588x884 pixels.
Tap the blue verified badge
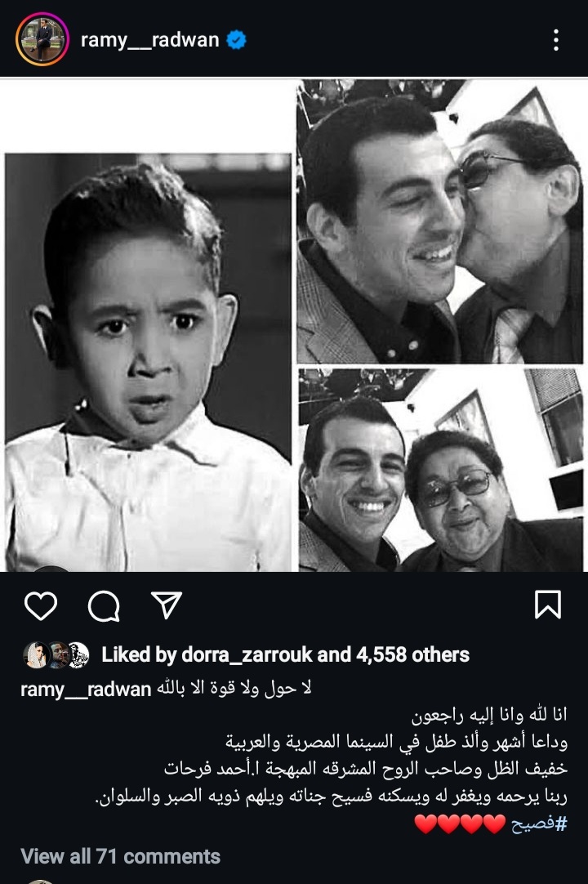click(x=236, y=40)
